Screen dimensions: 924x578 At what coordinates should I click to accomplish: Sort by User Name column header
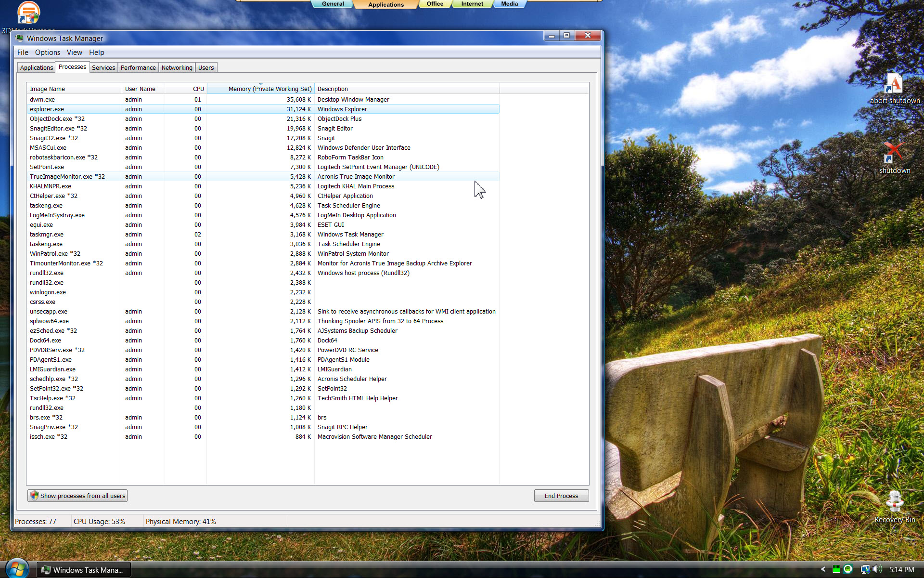[143, 89]
